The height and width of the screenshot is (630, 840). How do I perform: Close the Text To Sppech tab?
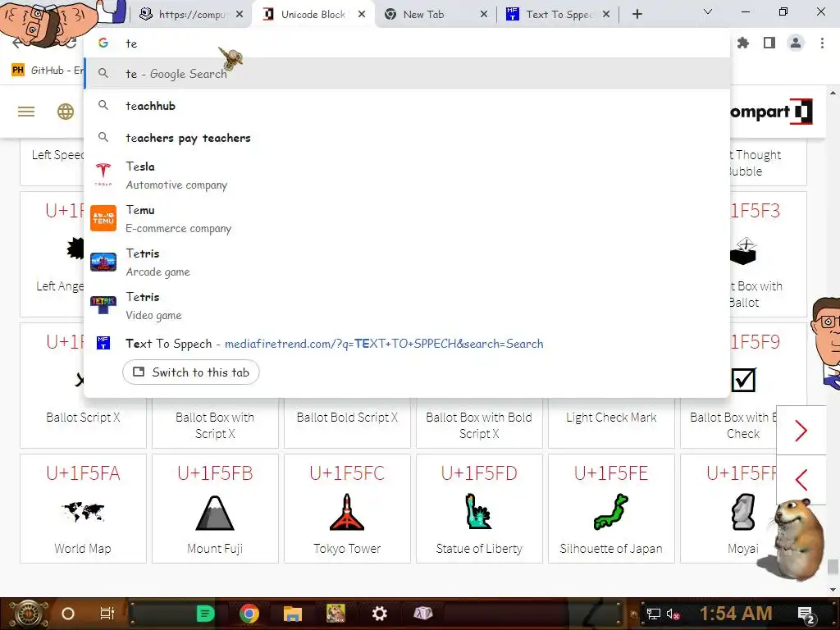pyautogui.click(x=606, y=15)
